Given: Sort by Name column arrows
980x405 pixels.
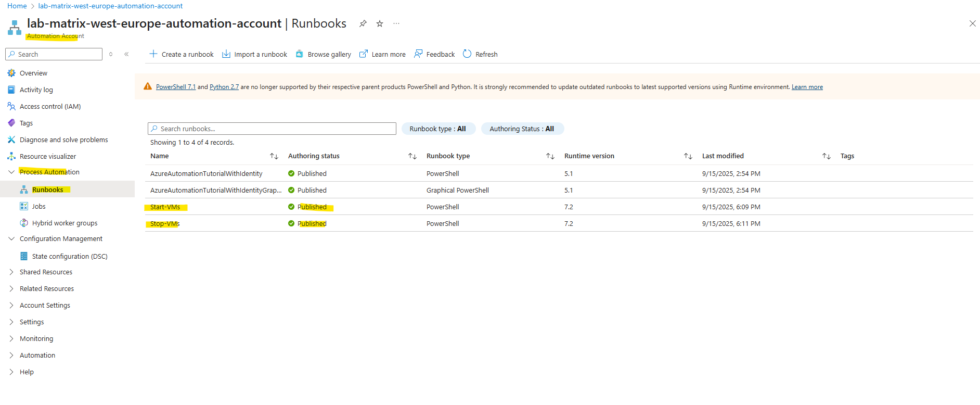Looking at the screenshot, I should tap(274, 156).
